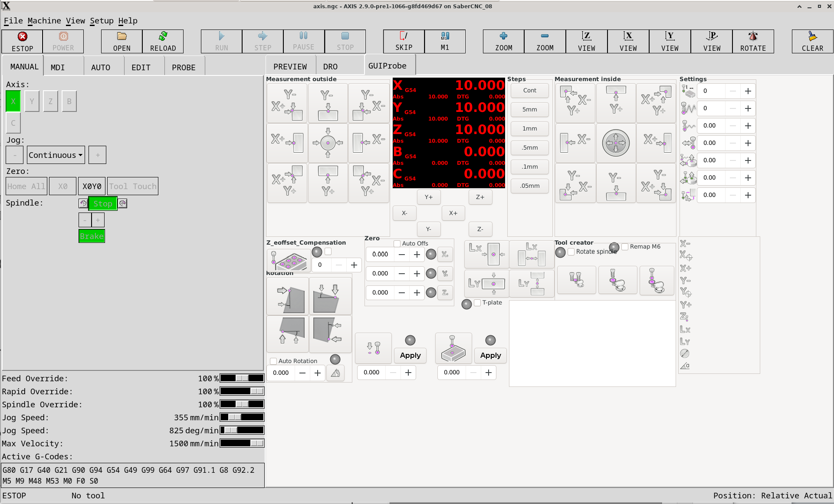Increase the first Settings value
Image resolution: width=834 pixels, height=504 pixels.
pyautogui.click(x=748, y=91)
